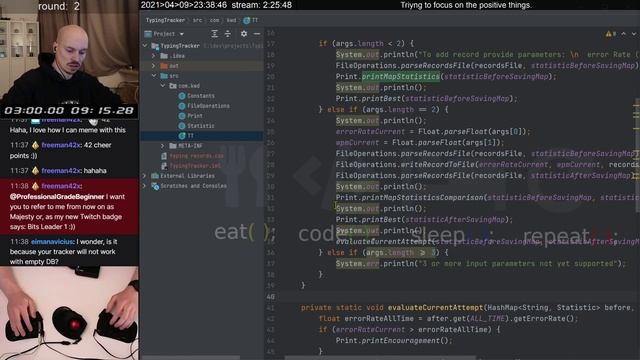640x360 pixels.
Task: Open freeman42x name on '42 cheer points' message
Action: (x=61, y=145)
